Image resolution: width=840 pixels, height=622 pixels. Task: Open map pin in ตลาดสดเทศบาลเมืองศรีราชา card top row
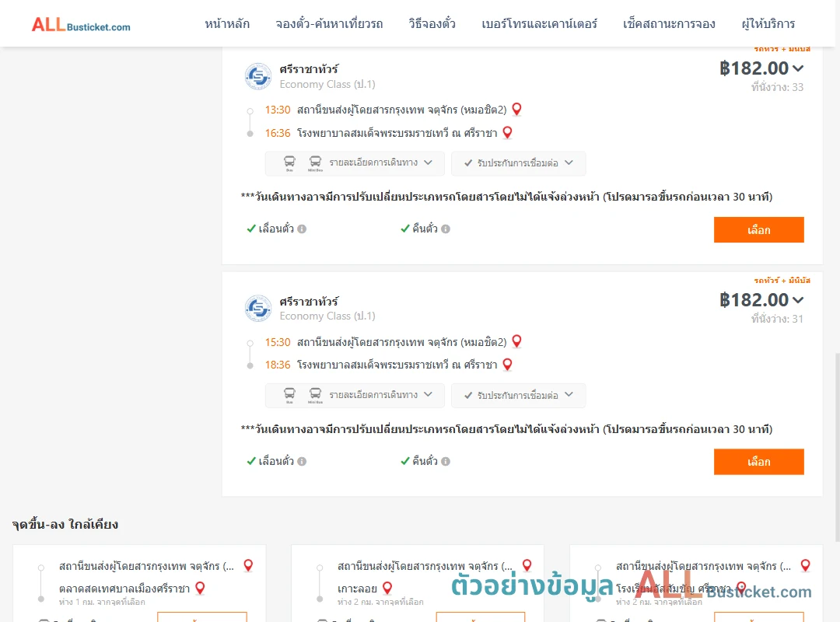point(248,565)
